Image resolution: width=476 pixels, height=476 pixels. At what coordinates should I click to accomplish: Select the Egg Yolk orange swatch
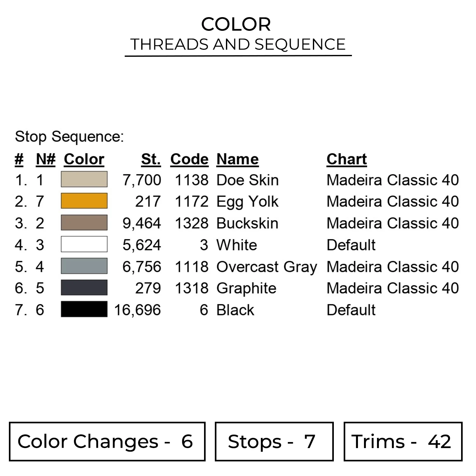(84, 201)
